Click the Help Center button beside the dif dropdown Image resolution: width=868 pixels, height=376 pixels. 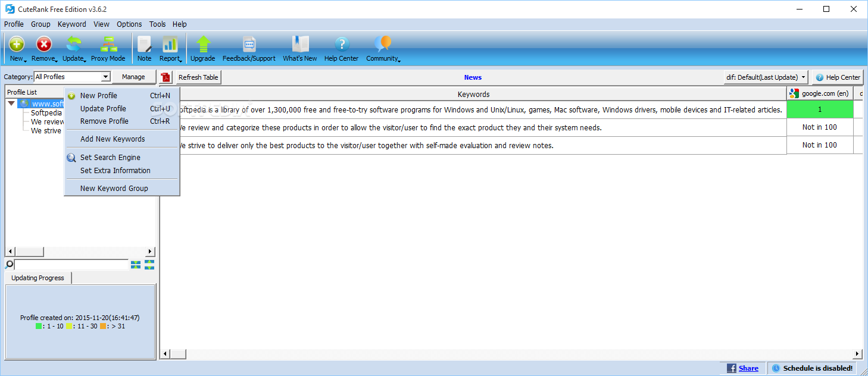click(x=837, y=77)
